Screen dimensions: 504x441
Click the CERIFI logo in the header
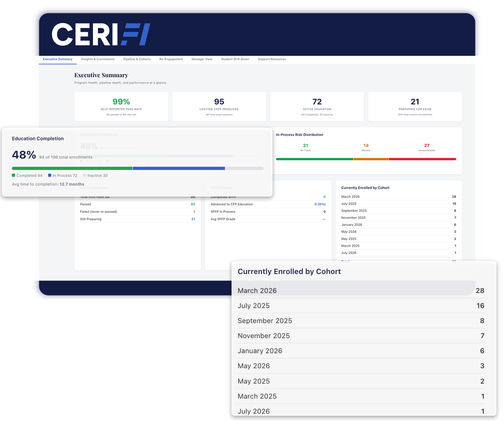click(101, 34)
